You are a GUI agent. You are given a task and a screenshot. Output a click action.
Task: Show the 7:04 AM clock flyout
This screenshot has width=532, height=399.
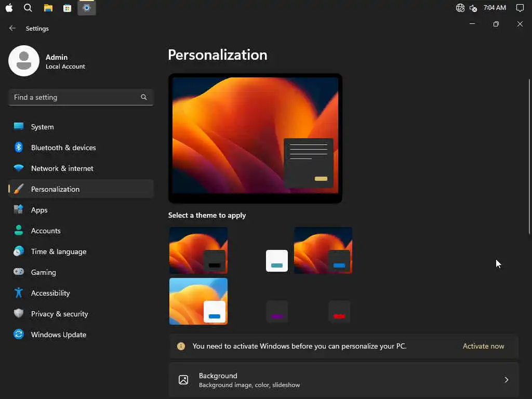coord(495,7)
